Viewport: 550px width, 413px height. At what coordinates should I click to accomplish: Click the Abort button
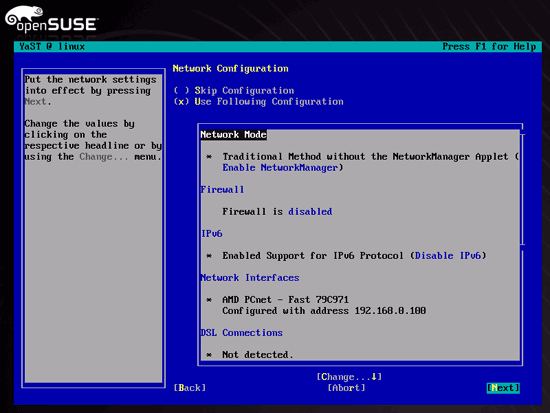click(x=346, y=388)
